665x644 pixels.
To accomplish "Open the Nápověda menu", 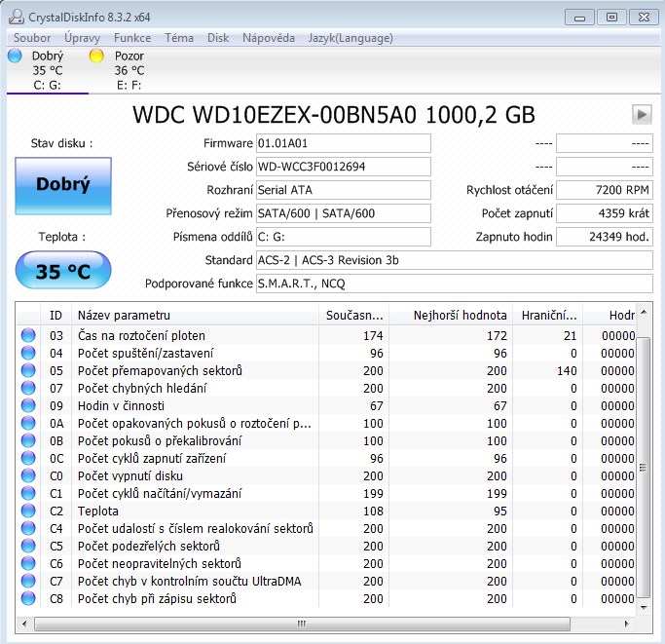I will click(x=269, y=38).
